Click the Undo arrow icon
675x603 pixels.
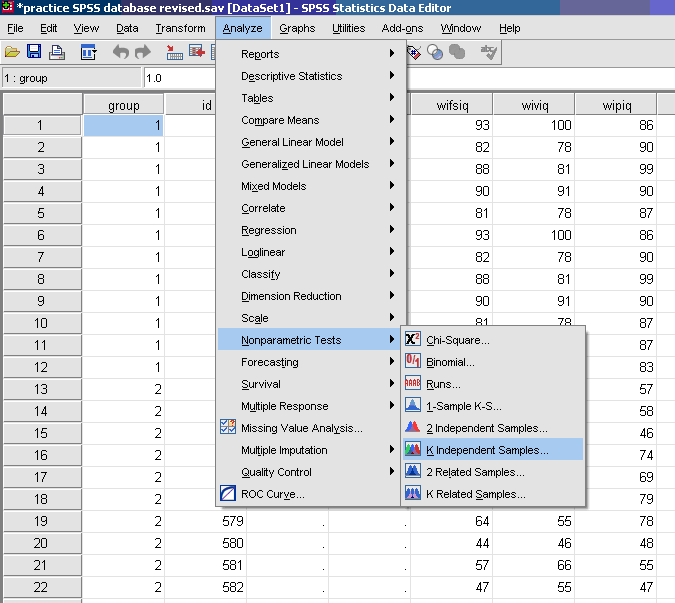click(x=121, y=52)
